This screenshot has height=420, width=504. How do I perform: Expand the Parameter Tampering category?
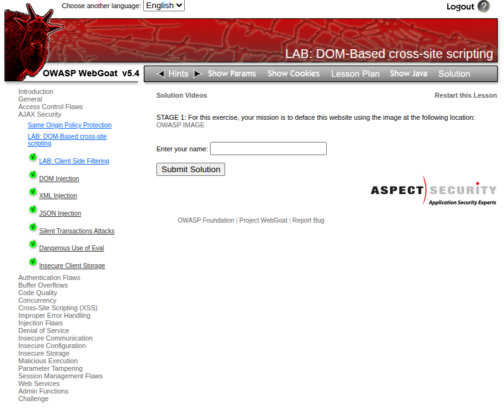(x=50, y=368)
